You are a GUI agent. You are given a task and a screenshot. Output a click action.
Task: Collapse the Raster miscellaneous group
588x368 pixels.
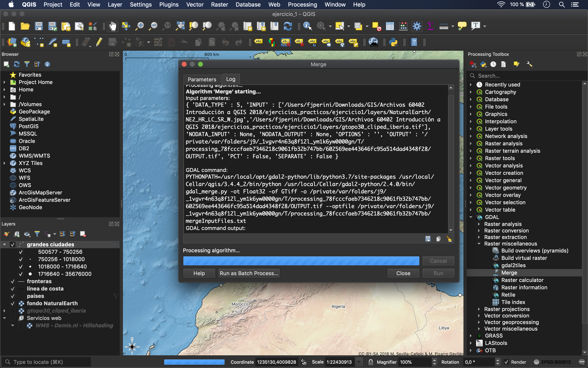[479, 244]
